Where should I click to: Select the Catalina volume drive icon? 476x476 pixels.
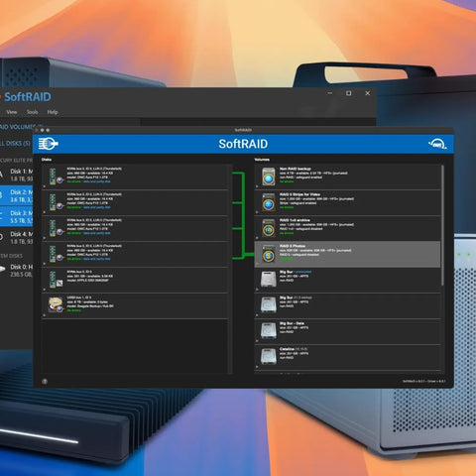[269, 357]
